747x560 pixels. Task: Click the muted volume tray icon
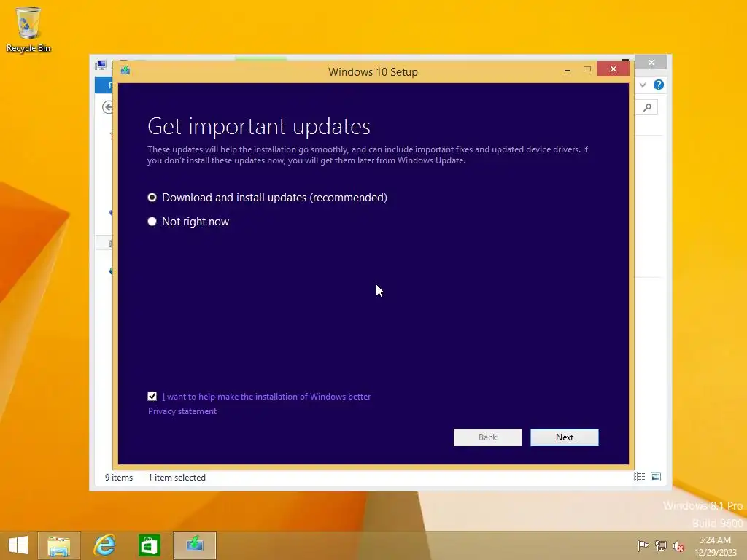tap(678, 546)
